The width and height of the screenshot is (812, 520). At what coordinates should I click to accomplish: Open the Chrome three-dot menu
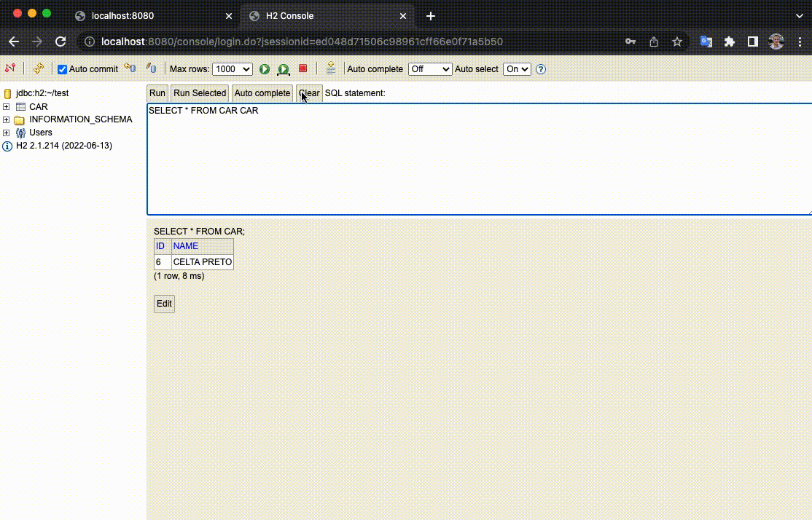(800, 42)
